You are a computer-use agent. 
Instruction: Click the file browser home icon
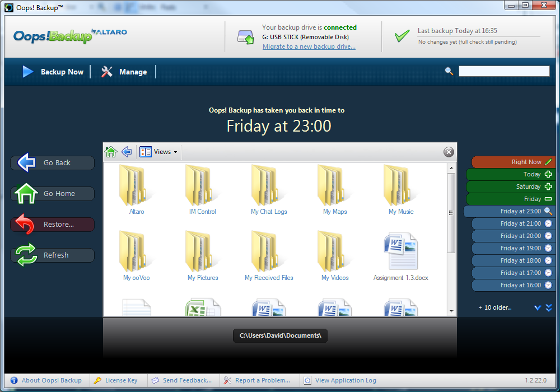[x=111, y=152]
